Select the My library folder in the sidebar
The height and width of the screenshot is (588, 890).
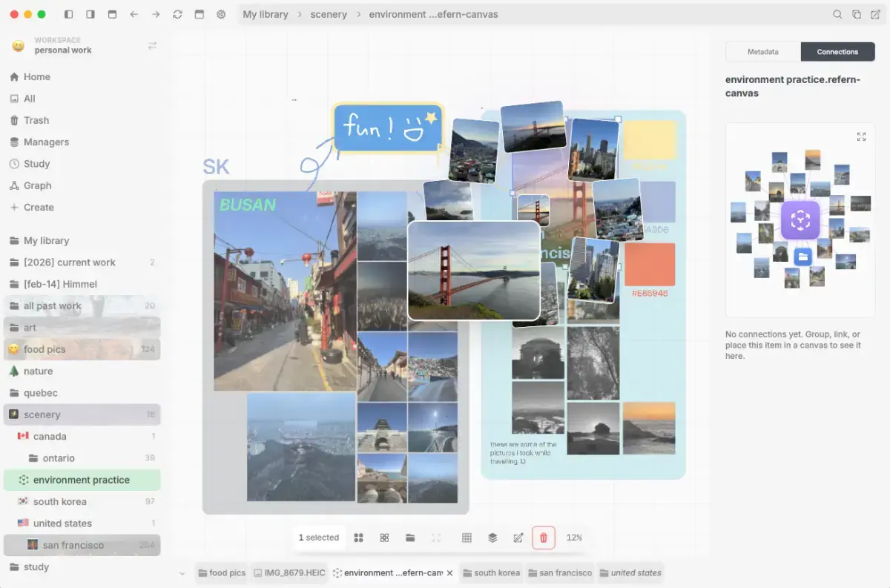[82, 240]
